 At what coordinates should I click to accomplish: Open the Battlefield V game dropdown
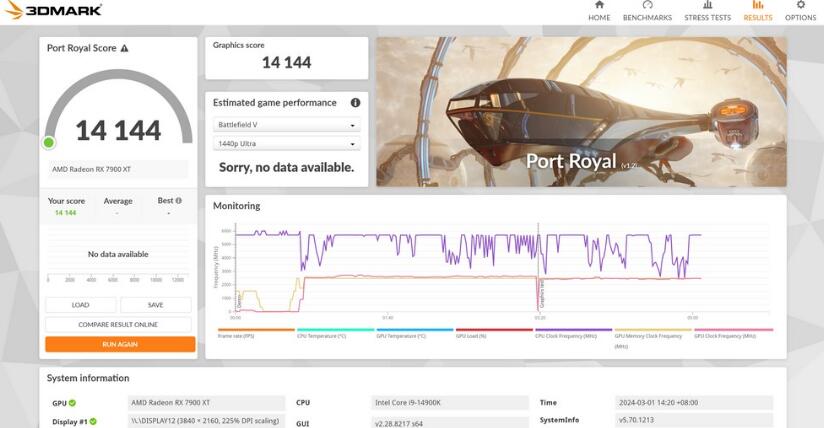(286, 125)
